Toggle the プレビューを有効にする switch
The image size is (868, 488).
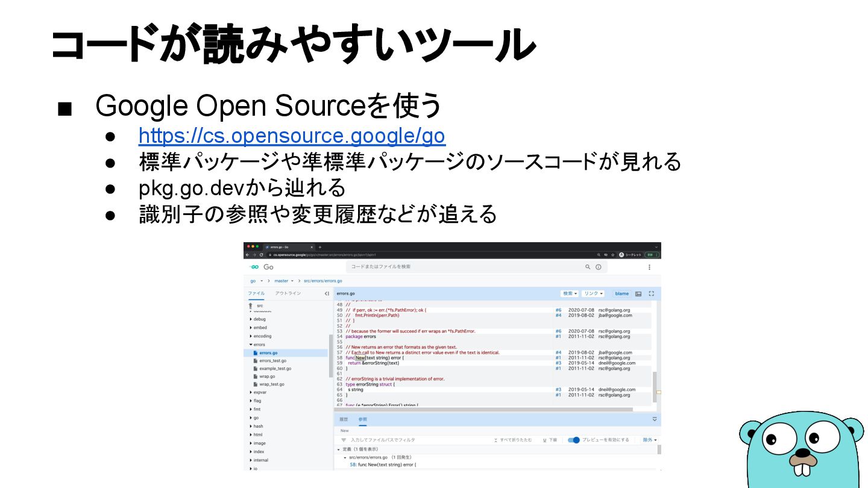coord(573,440)
